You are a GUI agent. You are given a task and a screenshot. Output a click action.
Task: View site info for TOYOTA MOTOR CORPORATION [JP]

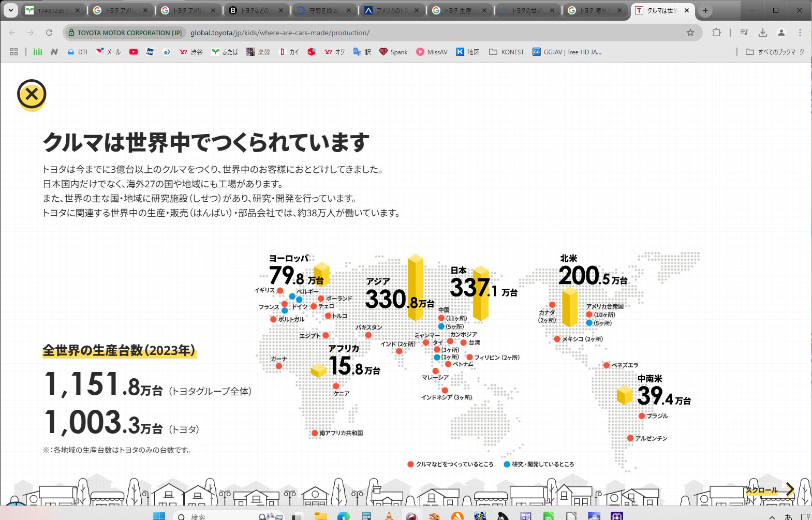click(125, 33)
